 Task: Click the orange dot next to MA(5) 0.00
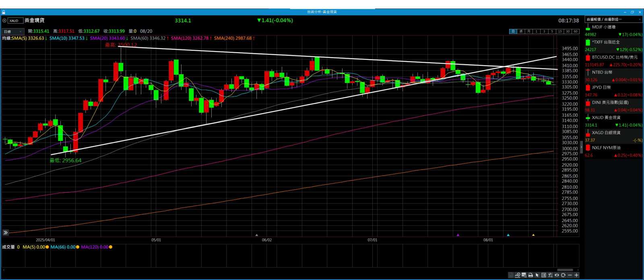pos(47,247)
